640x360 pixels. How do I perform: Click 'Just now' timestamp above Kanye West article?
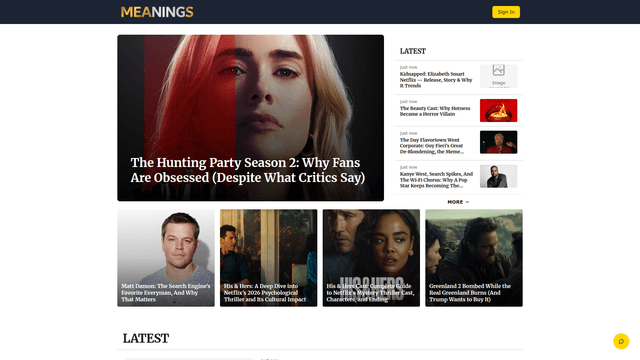pos(408,167)
